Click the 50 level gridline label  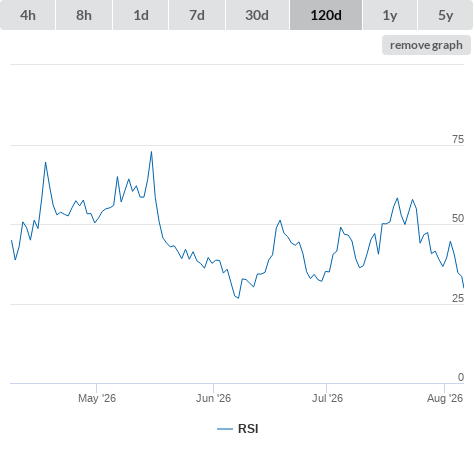(x=458, y=218)
